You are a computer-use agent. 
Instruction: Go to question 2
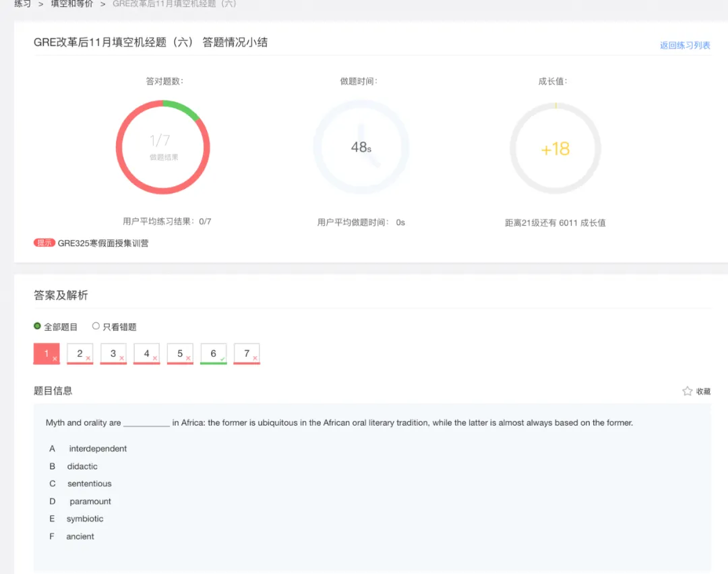[x=80, y=354]
